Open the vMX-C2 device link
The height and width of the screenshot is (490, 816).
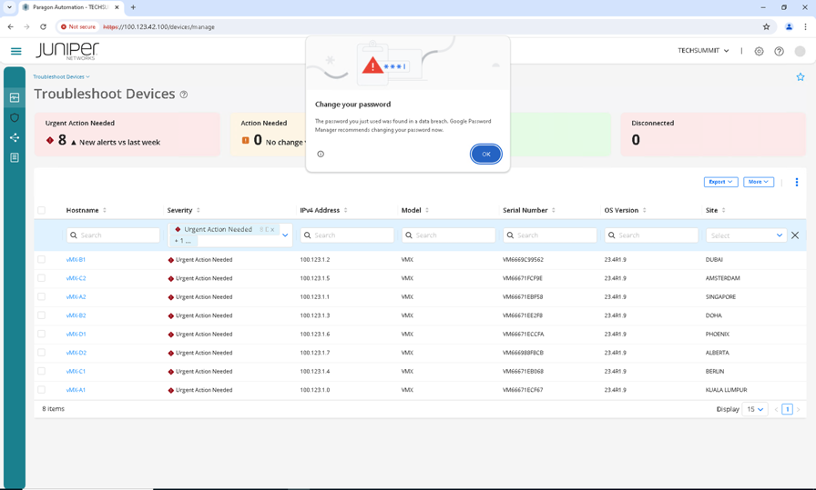click(x=76, y=278)
